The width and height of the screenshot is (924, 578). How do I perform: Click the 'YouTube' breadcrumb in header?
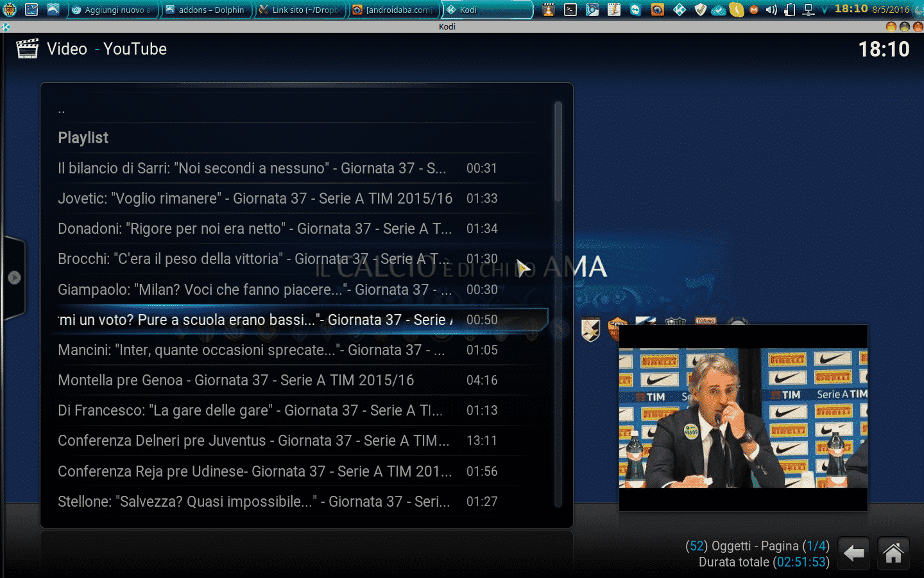click(x=135, y=49)
